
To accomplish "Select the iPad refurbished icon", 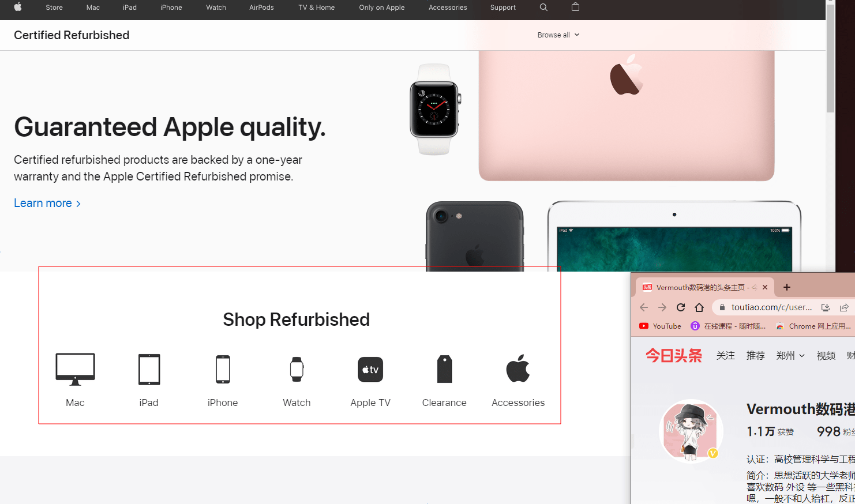I will coord(149,369).
